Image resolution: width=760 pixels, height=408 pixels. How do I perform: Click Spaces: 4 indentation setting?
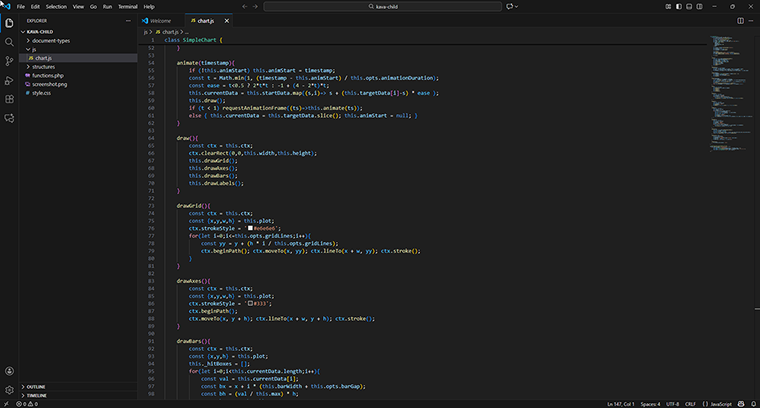(650, 404)
